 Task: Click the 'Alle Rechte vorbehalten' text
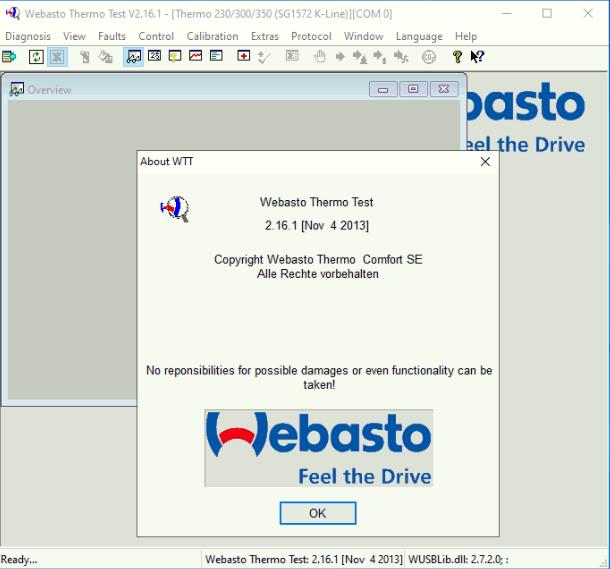318,274
